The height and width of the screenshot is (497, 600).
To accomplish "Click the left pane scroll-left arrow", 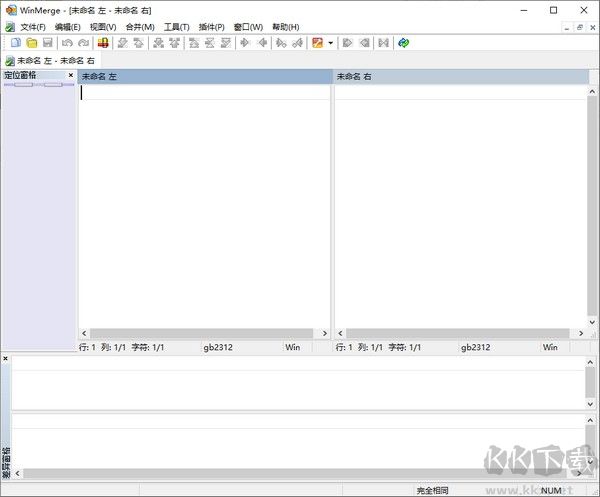I will coord(84,333).
